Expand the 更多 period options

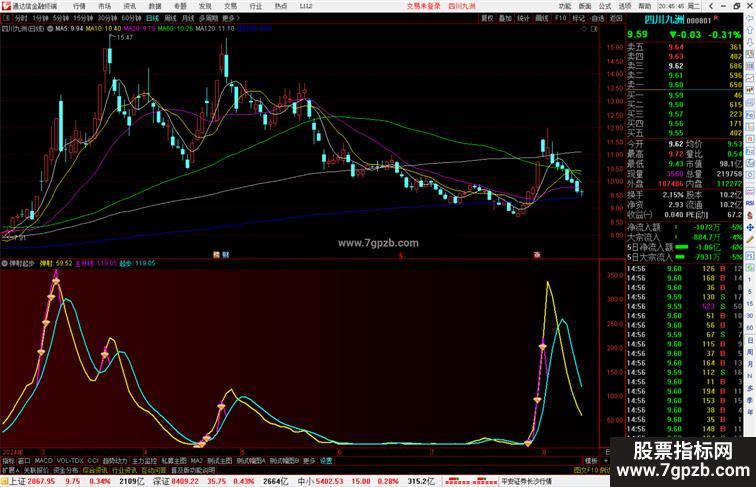230,18
